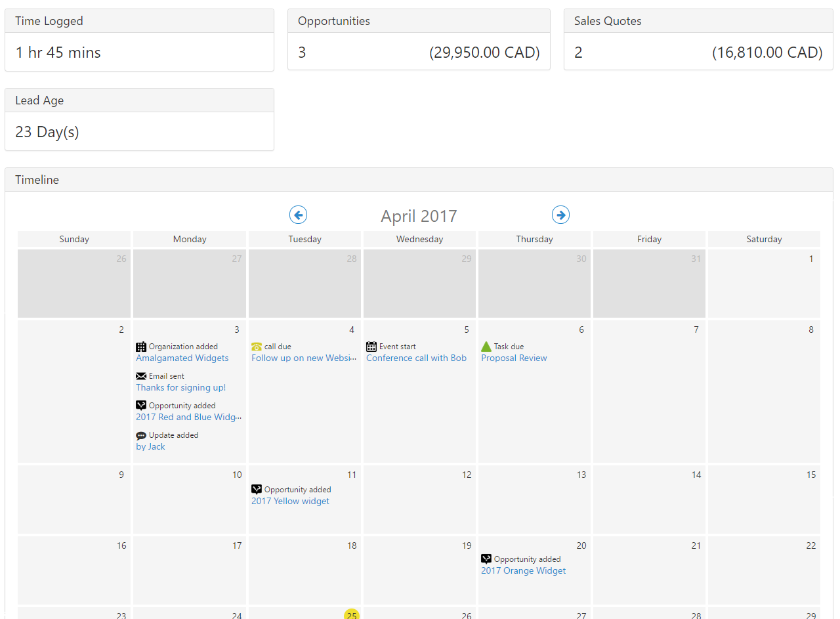
Task: Select the April 1 day cell
Action: coord(764,284)
